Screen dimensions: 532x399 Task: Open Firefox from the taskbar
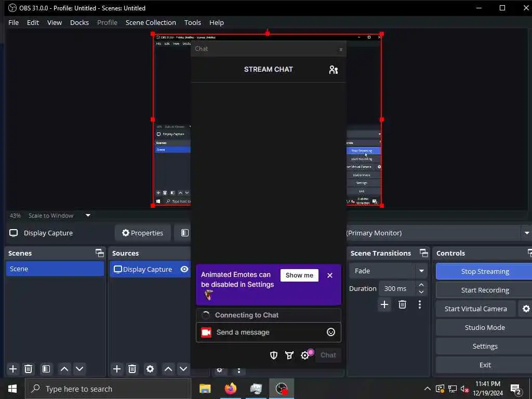coord(230,389)
